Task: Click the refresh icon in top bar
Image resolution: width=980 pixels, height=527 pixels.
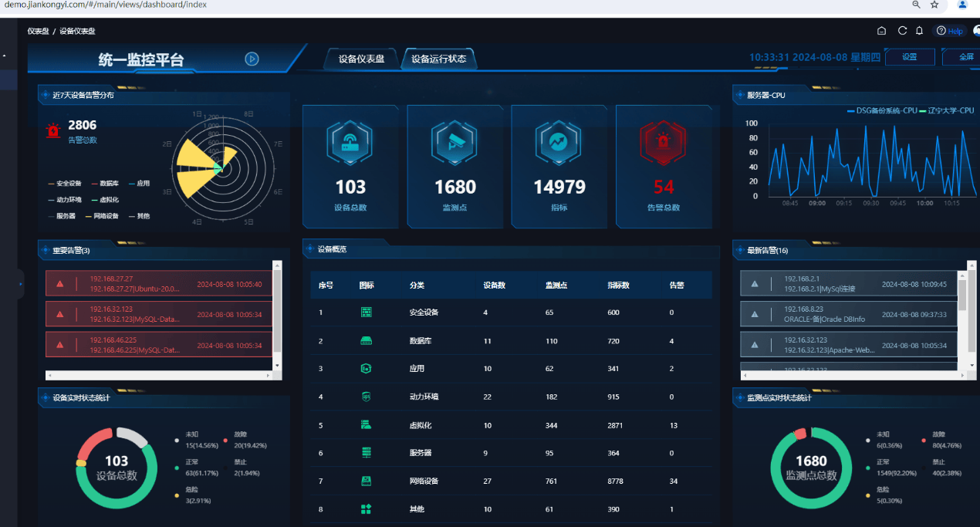Action: click(902, 31)
